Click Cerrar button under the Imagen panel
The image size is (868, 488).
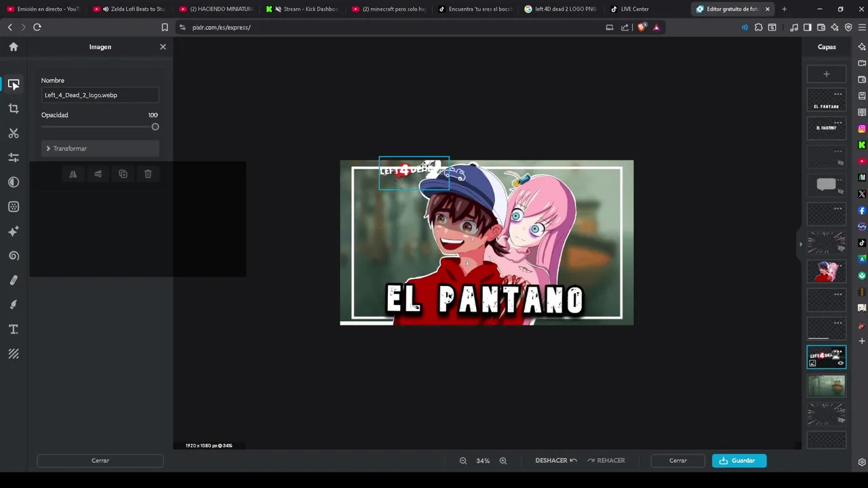coord(100,461)
